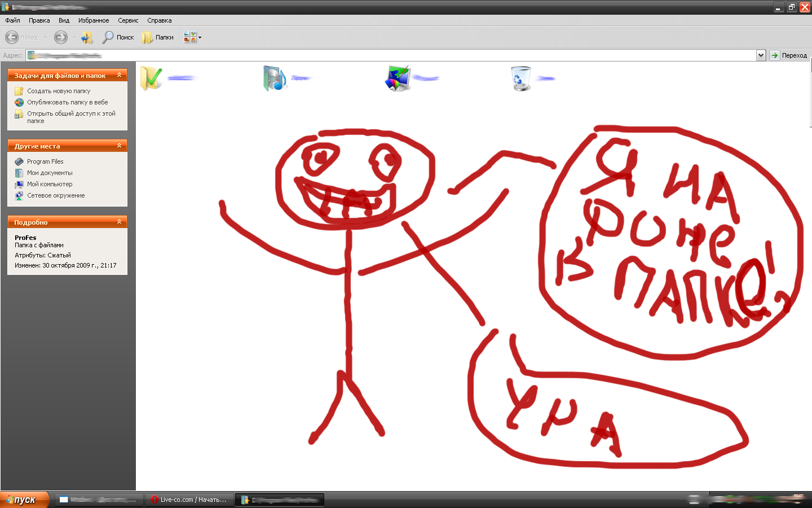Collapse the Задачи для файлов и папок panel
The width and height of the screenshot is (812, 508).
click(119, 75)
